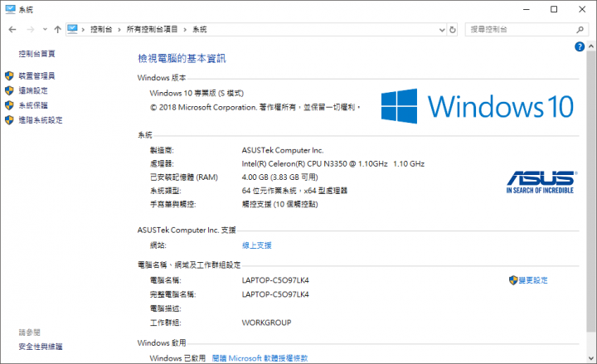Select 所有控制台項目 breadcrumb

tap(152, 29)
